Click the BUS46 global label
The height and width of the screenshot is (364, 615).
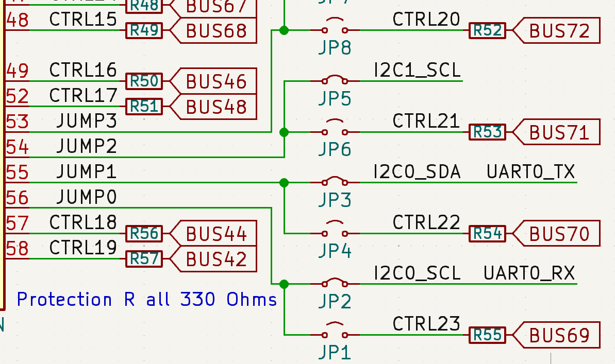(215, 81)
